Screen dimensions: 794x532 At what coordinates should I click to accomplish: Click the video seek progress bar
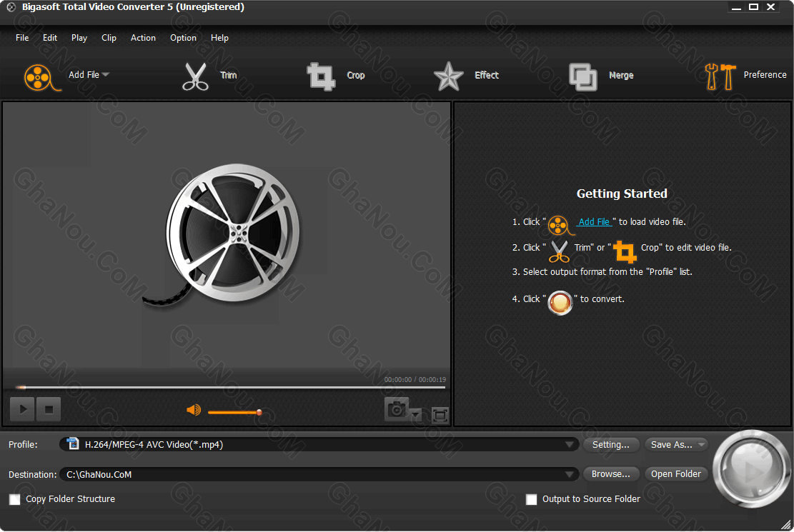point(230,387)
